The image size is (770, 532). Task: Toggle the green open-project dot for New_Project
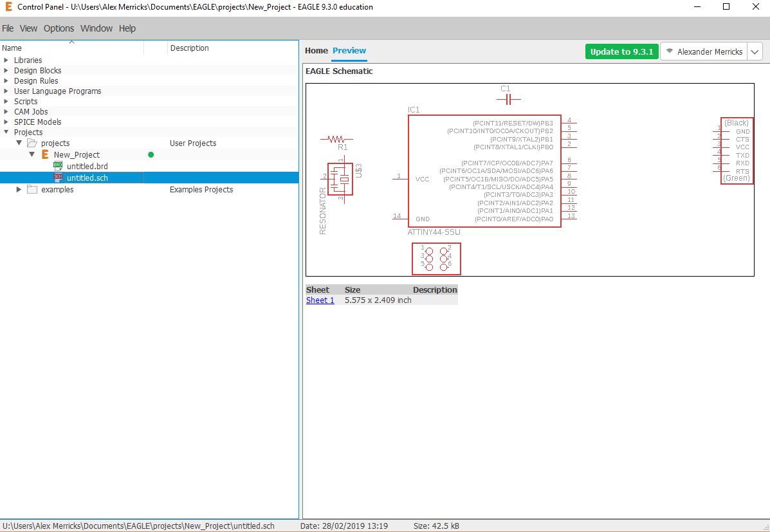151,155
